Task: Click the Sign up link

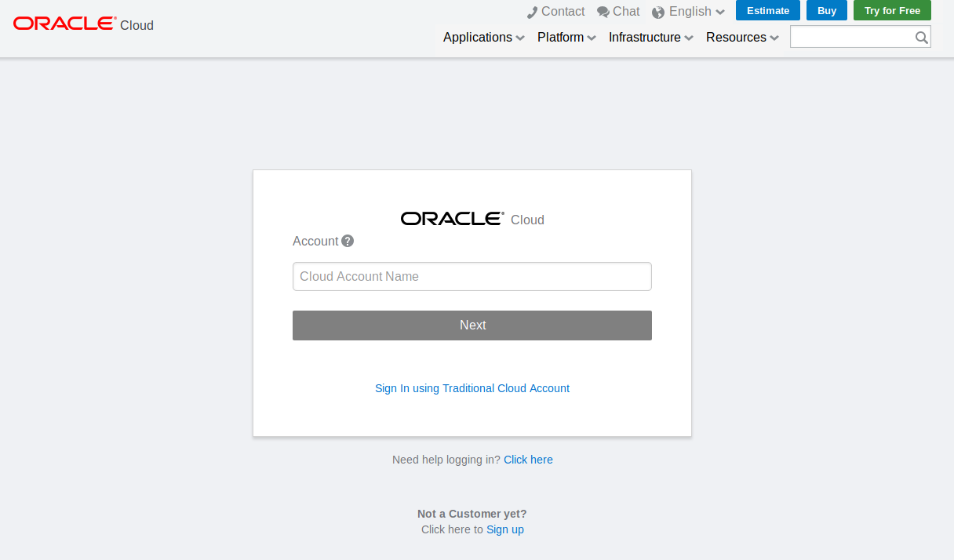Action: (505, 529)
